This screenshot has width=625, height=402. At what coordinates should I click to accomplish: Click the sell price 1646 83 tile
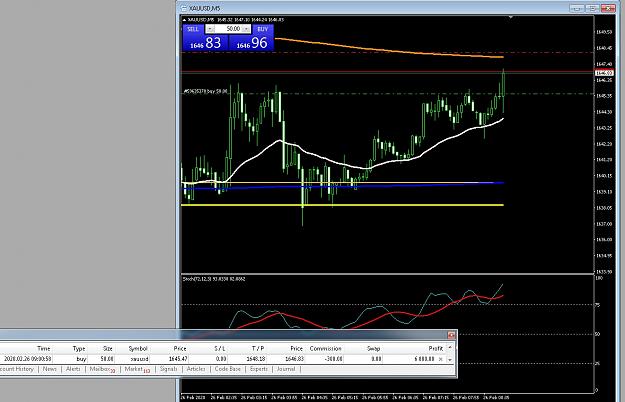tap(205, 43)
